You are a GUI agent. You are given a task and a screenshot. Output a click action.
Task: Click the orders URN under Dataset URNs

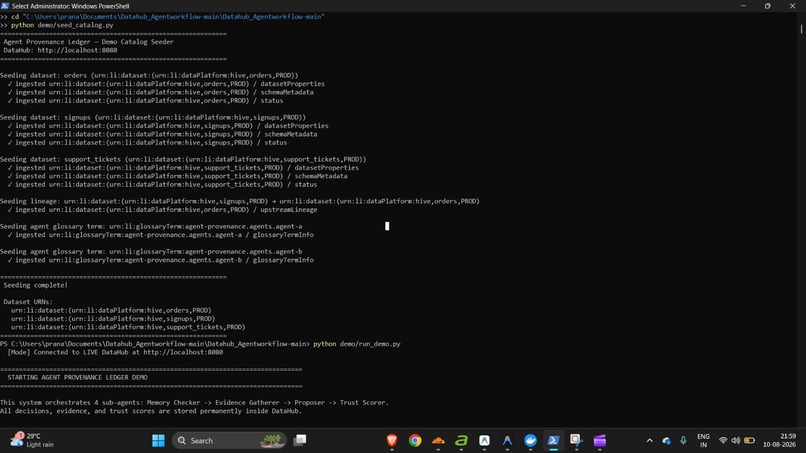(x=111, y=310)
